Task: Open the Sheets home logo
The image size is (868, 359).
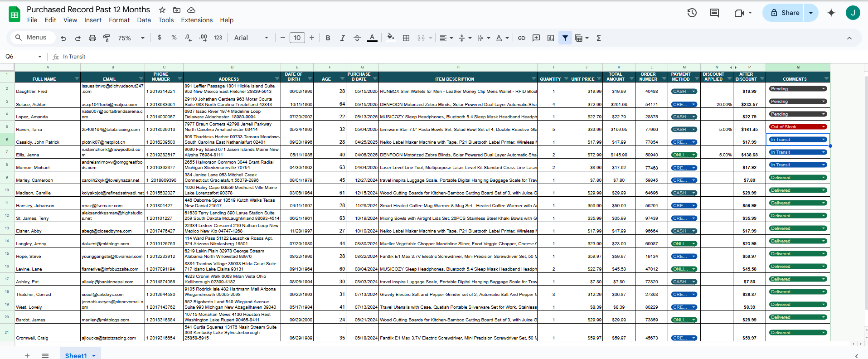Action: coord(15,15)
